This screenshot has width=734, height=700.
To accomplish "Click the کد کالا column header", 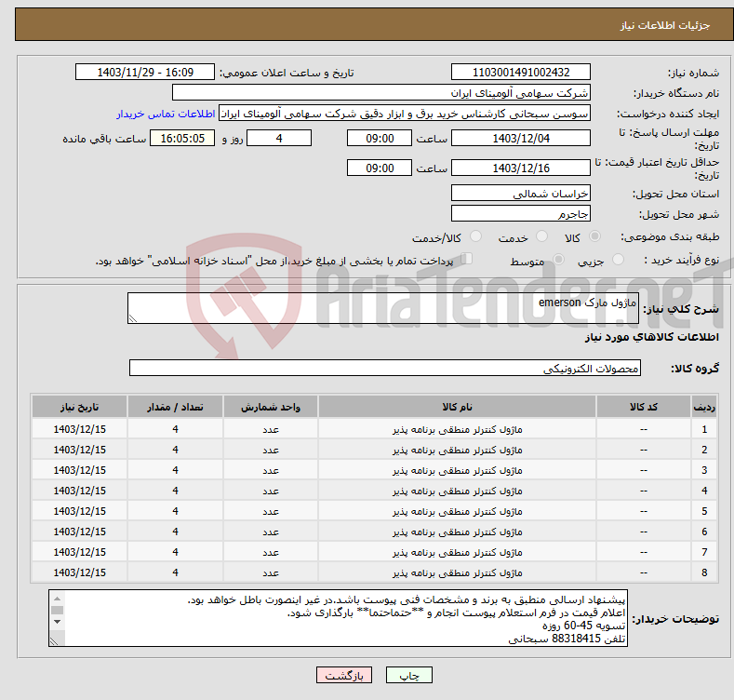I will (x=644, y=407).
